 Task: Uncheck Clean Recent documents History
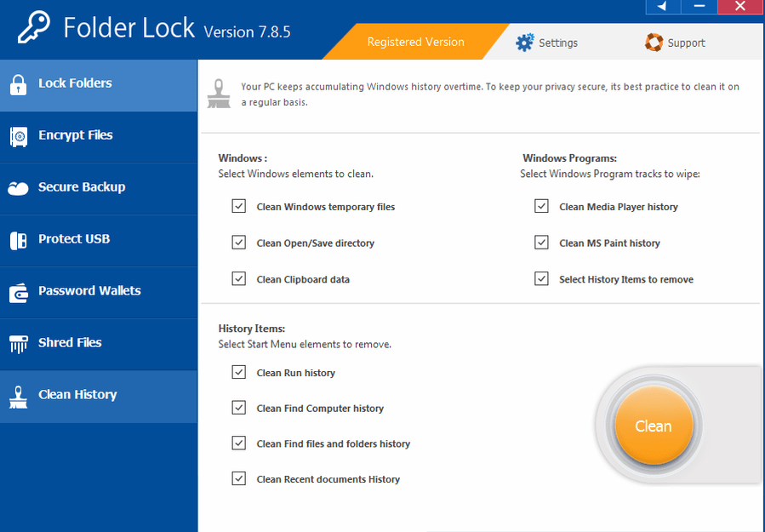click(239, 479)
